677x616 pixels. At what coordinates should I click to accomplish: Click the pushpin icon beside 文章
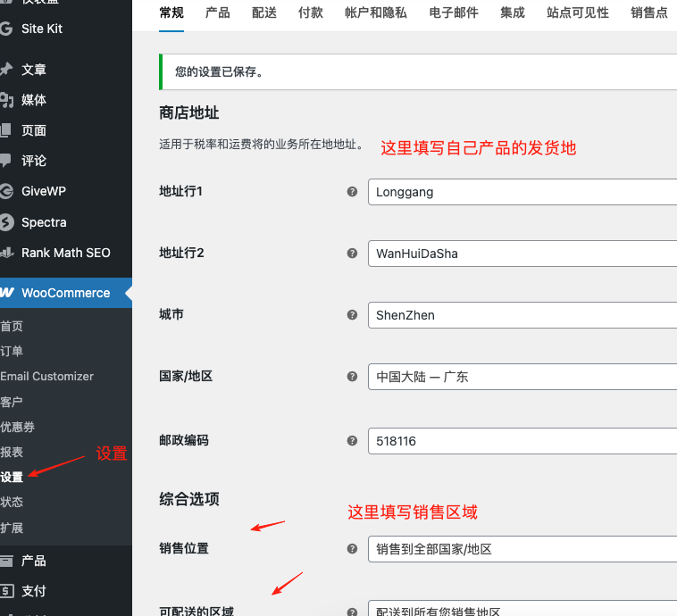(6, 70)
